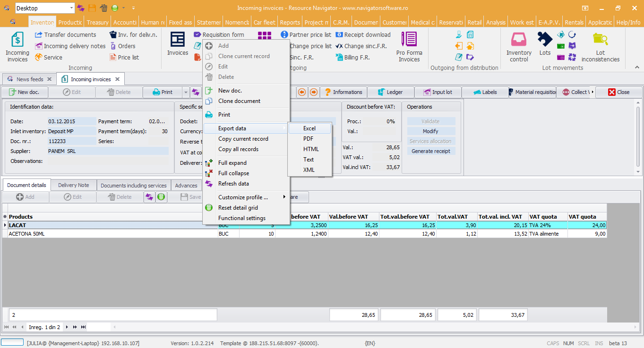Select Excel export option

click(309, 128)
